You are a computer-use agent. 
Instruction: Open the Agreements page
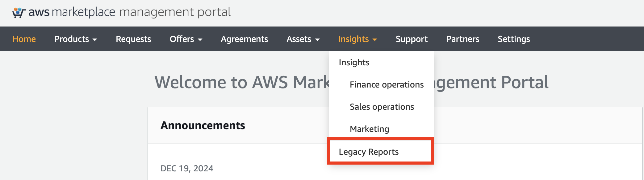click(x=244, y=39)
